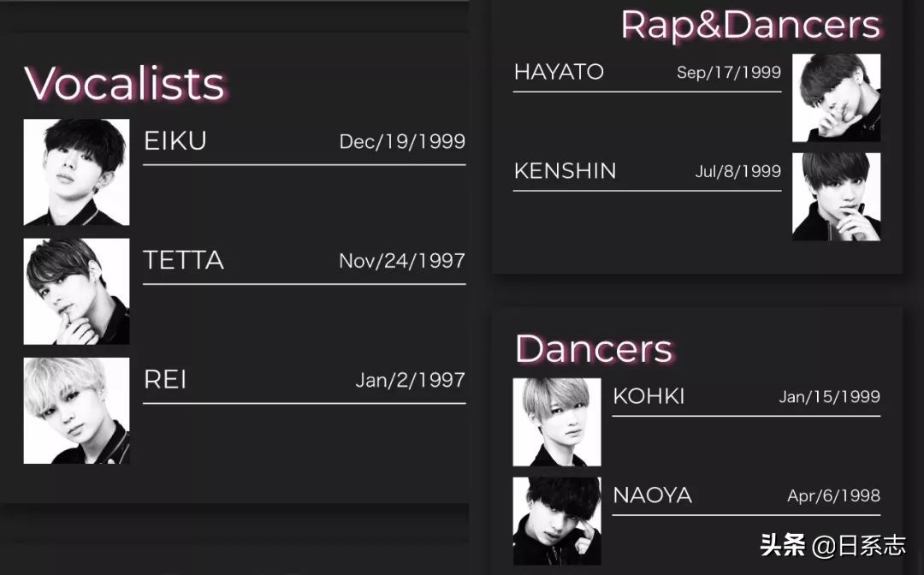924x575 pixels.
Task: Click the TETTA name label
Action: [x=184, y=260]
